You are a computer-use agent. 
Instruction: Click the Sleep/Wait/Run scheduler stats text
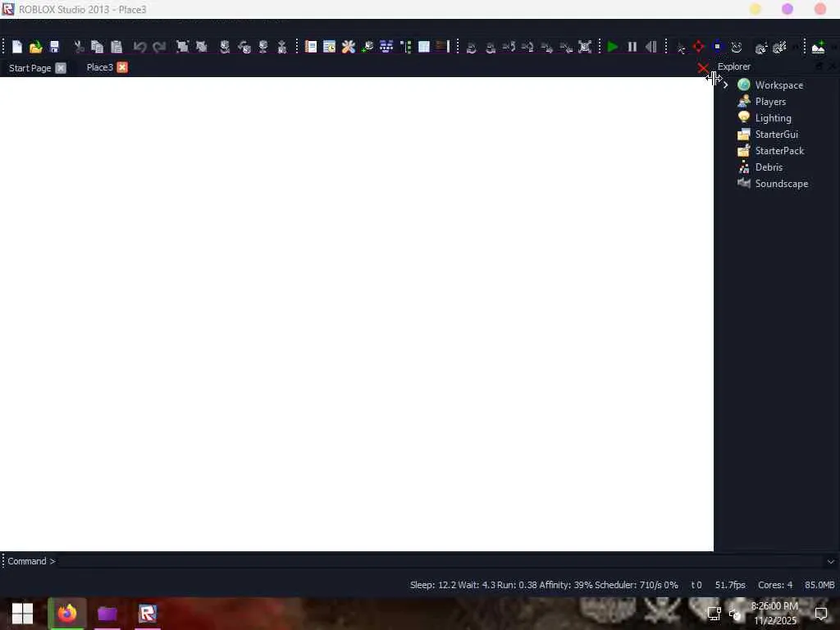tap(544, 585)
